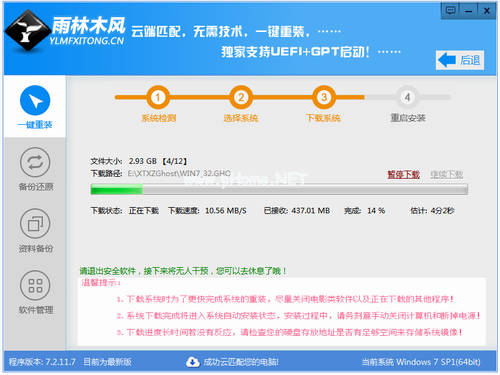
Task: Click the 目前为最新版 status text
Action: point(107,362)
